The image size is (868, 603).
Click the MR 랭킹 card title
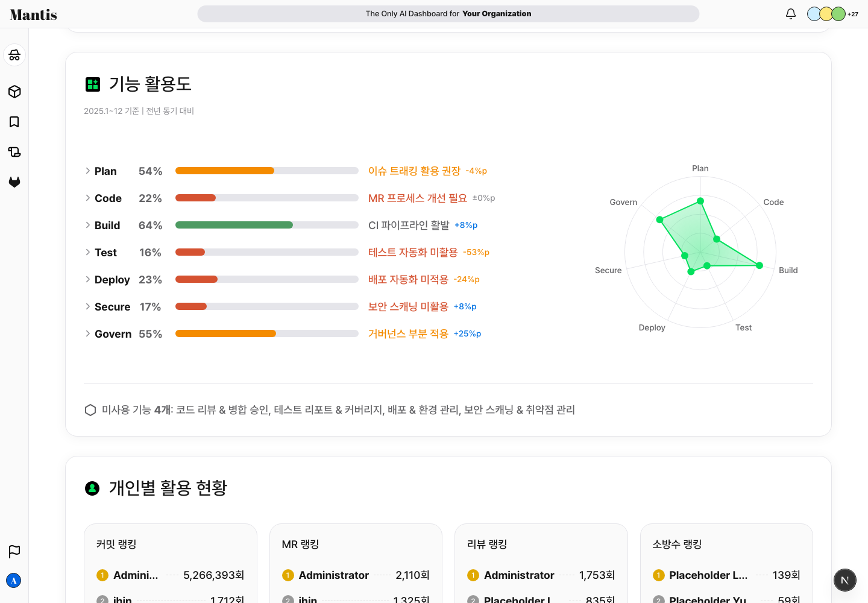300,544
